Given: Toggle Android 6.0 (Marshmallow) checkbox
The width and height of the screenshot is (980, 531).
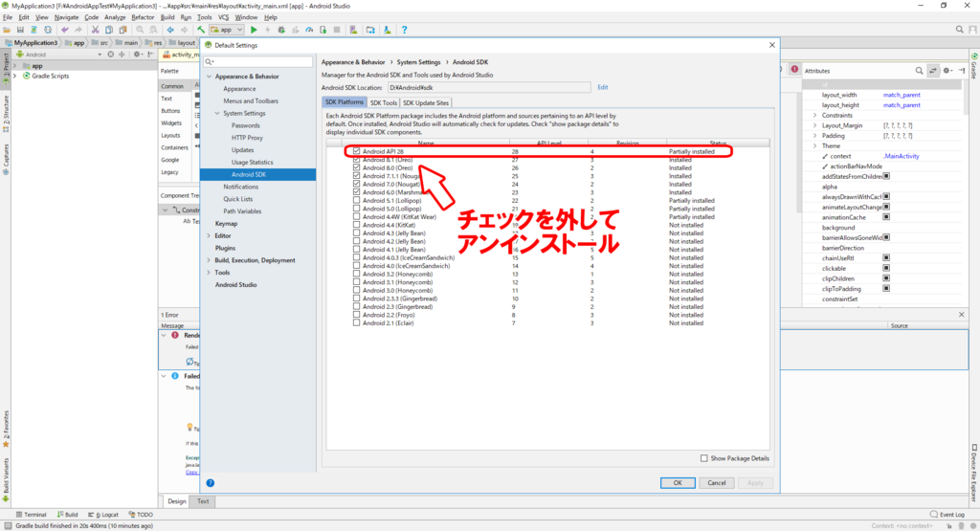Looking at the screenshot, I should [356, 192].
